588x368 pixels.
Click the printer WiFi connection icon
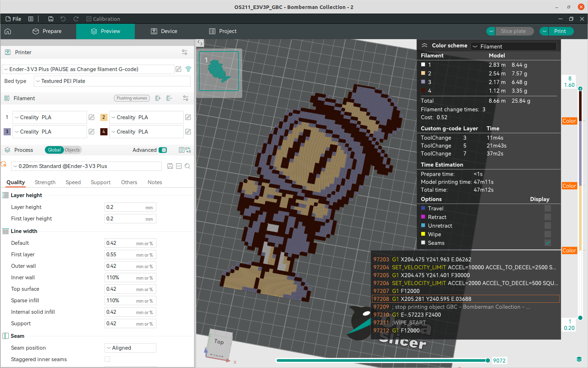tap(188, 69)
